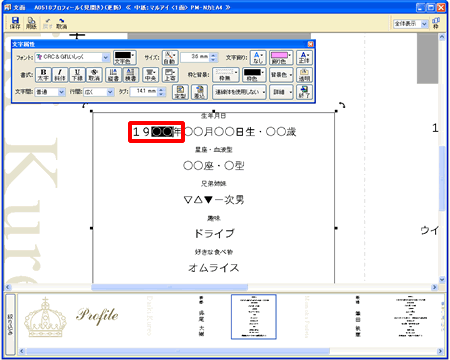Toggle italic 斜体 formatting

coord(60,75)
